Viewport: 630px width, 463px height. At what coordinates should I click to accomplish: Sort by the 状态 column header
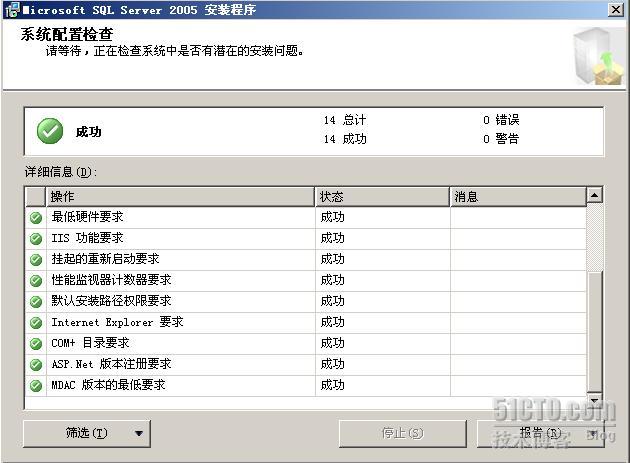[382, 197]
